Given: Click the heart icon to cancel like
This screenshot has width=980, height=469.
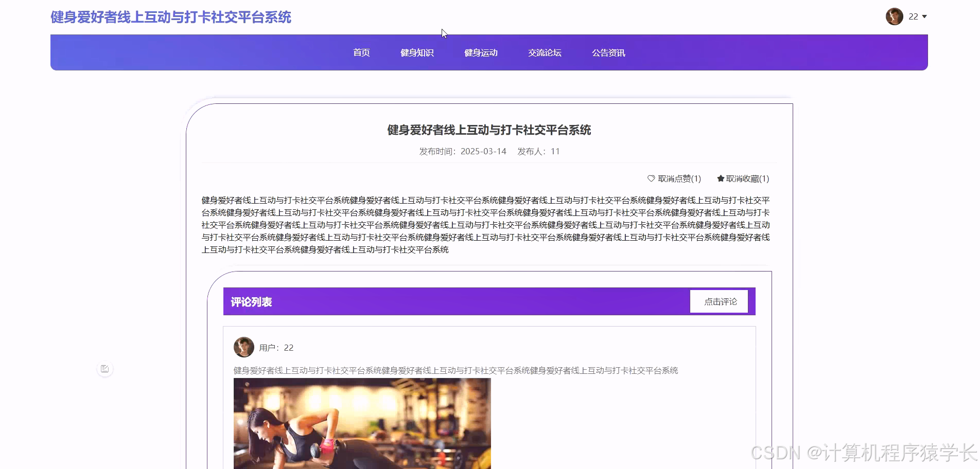Looking at the screenshot, I should click(651, 178).
